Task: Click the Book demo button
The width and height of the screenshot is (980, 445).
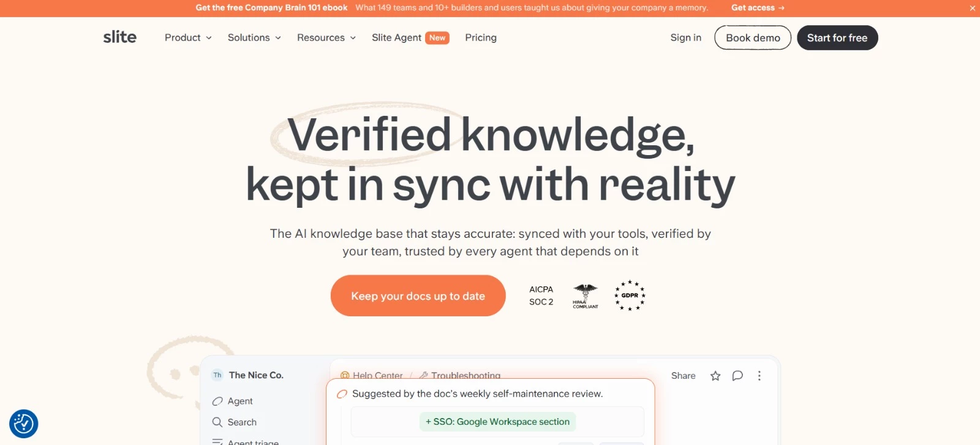Action: point(753,37)
